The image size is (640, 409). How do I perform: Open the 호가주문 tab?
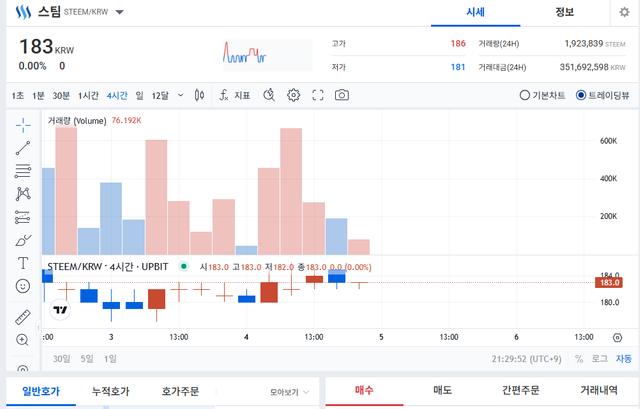(180, 391)
